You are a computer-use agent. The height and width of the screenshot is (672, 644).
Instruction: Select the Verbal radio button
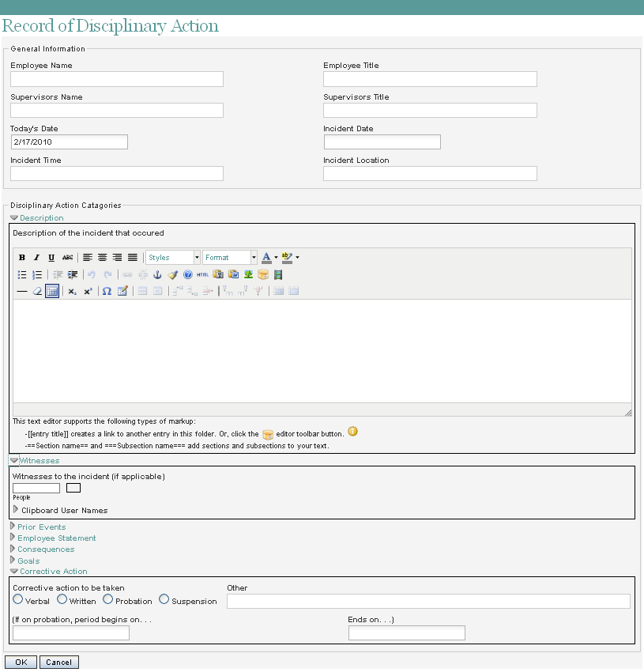[x=17, y=599]
